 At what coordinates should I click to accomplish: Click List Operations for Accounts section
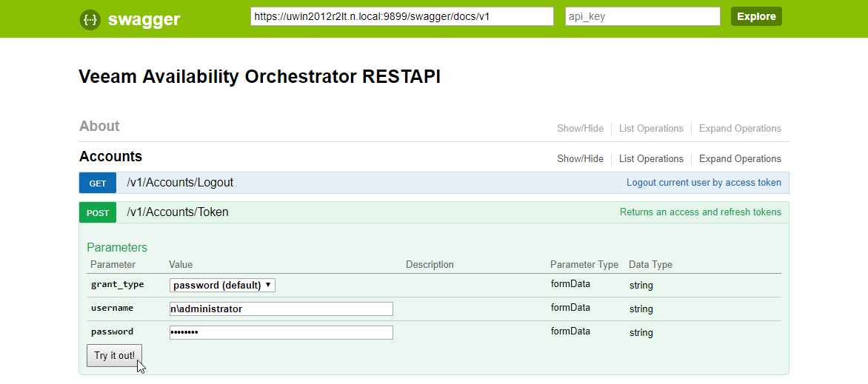coord(651,159)
